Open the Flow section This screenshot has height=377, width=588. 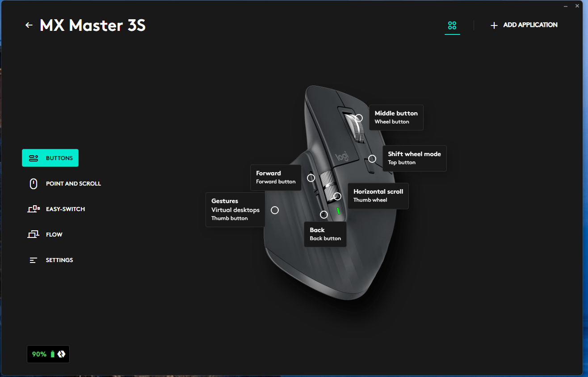click(54, 234)
